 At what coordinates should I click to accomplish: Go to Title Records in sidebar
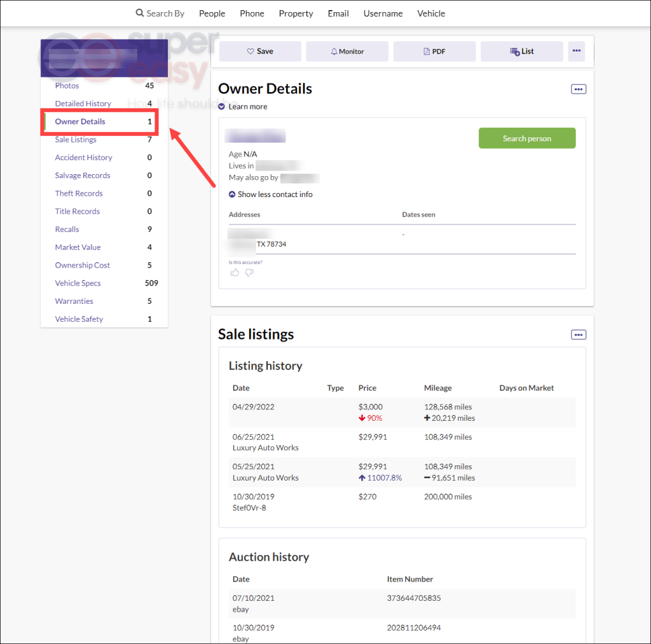(x=77, y=211)
